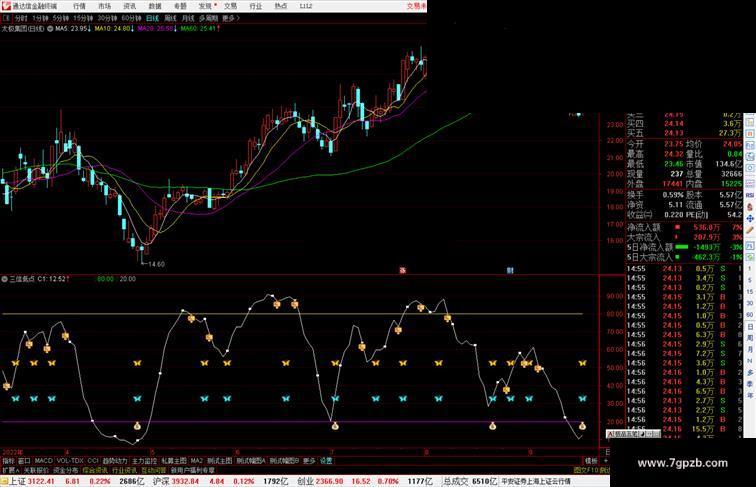Select the 日线 daily chart tab
Viewport: 756px width, 487px height.
(x=152, y=18)
